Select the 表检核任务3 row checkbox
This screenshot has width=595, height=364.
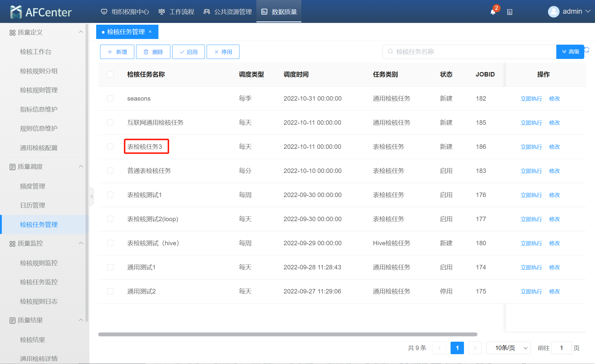point(110,147)
